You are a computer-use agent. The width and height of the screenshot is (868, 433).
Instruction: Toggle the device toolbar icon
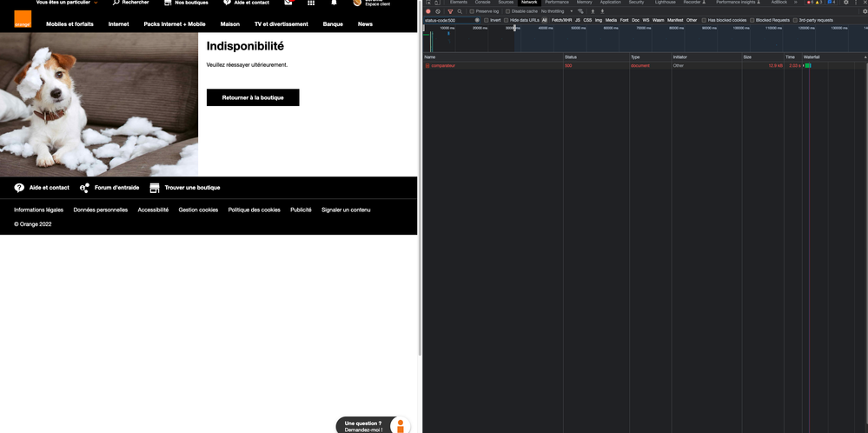point(437,3)
